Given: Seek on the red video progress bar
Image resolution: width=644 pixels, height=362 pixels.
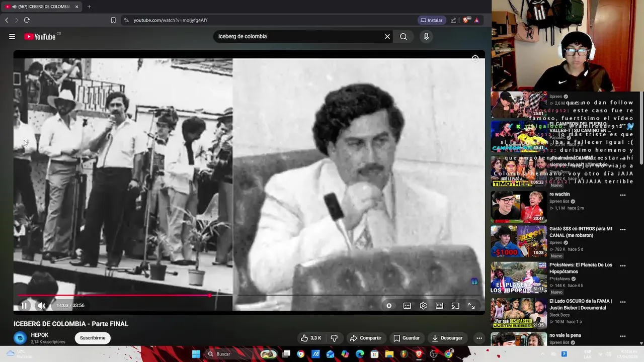Looking at the screenshot, I should pyautogui.click(x=249, y=295).
